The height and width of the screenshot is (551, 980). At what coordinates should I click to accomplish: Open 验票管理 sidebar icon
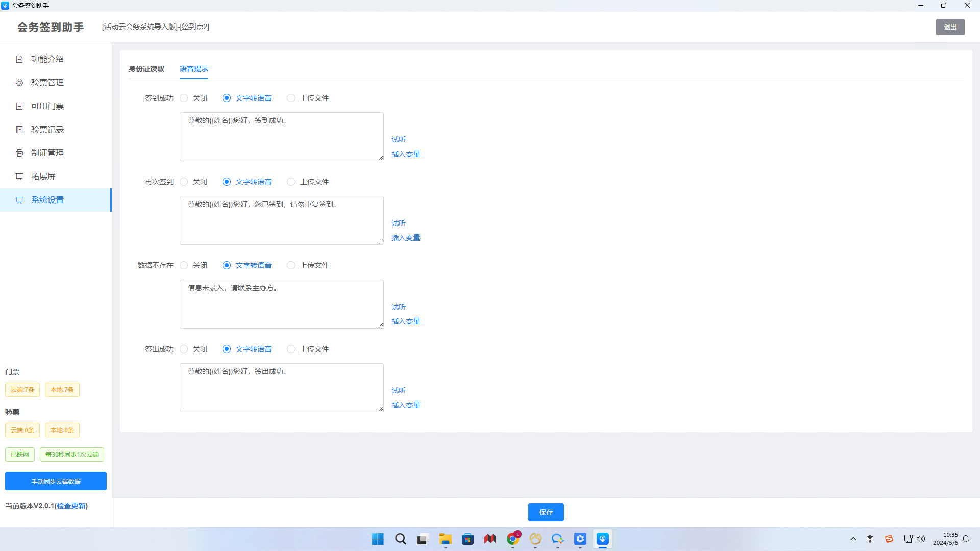click(19, 83)
